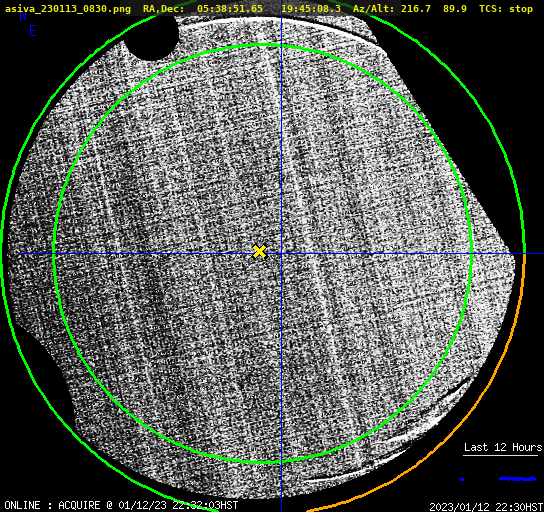
Task: Click the intersection of the blue crosshair lines
Action: click(281, 254)
